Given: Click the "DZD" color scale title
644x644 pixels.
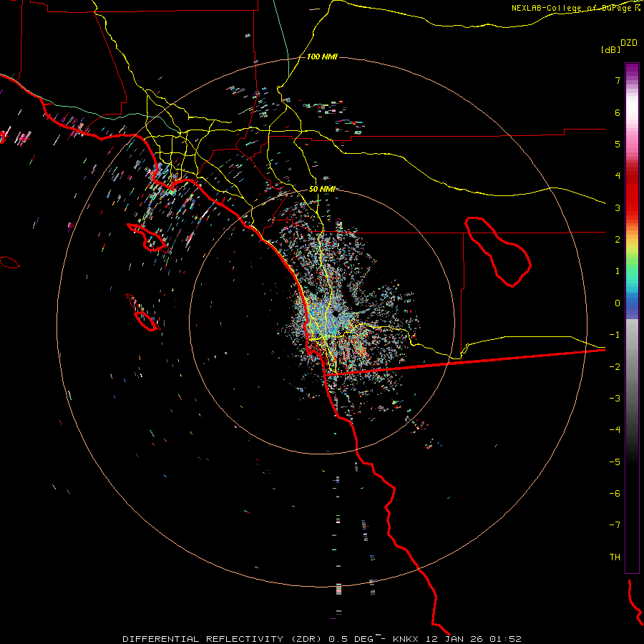Looking at the screenshot, I should coord(629,43).
